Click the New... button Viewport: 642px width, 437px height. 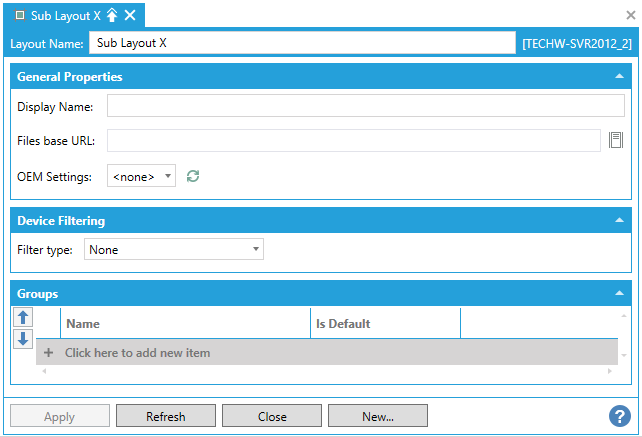[377, 416]
